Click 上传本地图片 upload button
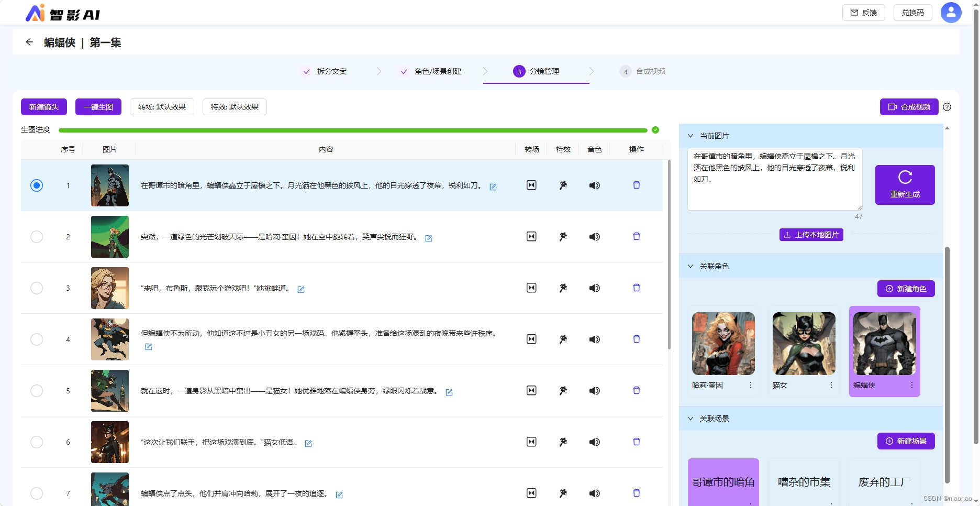The image size is (980, 506). pyautogui.click(x=811, y=235)
